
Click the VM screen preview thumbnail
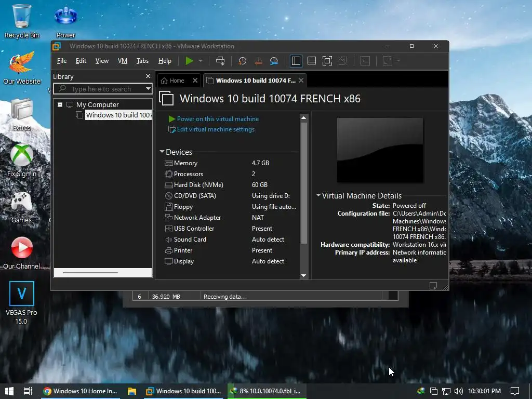(x=380, y=150)
